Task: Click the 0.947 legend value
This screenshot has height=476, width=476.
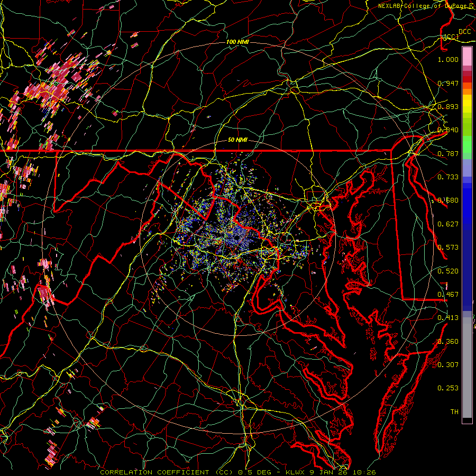Action: pyautogui.click(x=448, y=83)
